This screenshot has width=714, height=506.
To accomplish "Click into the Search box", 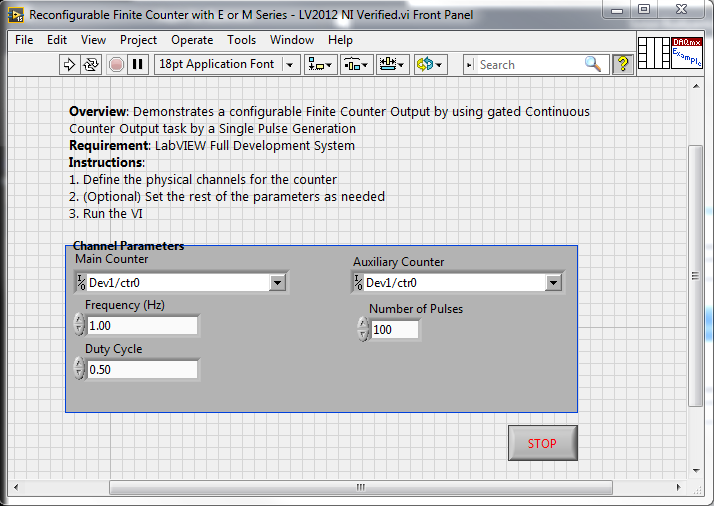I will 528,65.
